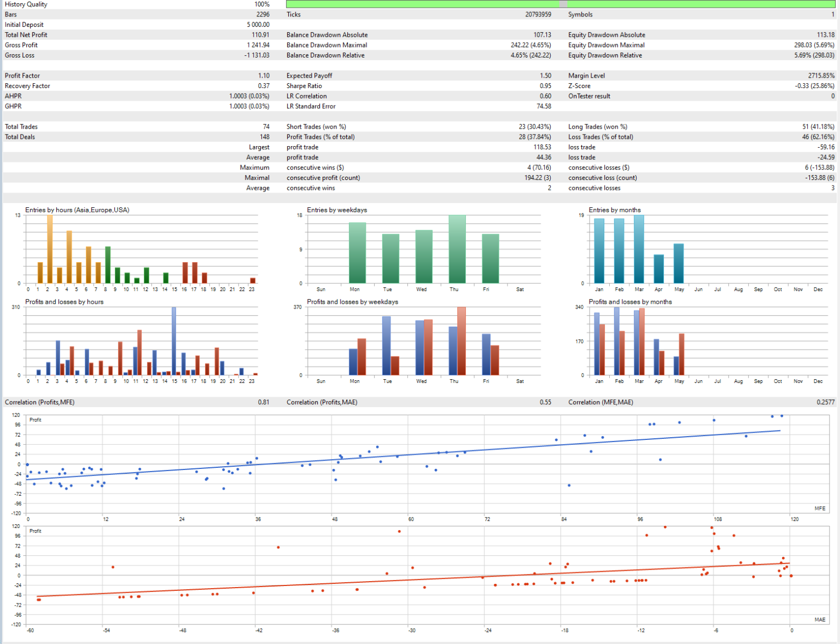Image resolution: width=840 pixels, height=644 pixels.
Task: Click the Equity Drawdown Maximal value
Action: pos(814,45)
